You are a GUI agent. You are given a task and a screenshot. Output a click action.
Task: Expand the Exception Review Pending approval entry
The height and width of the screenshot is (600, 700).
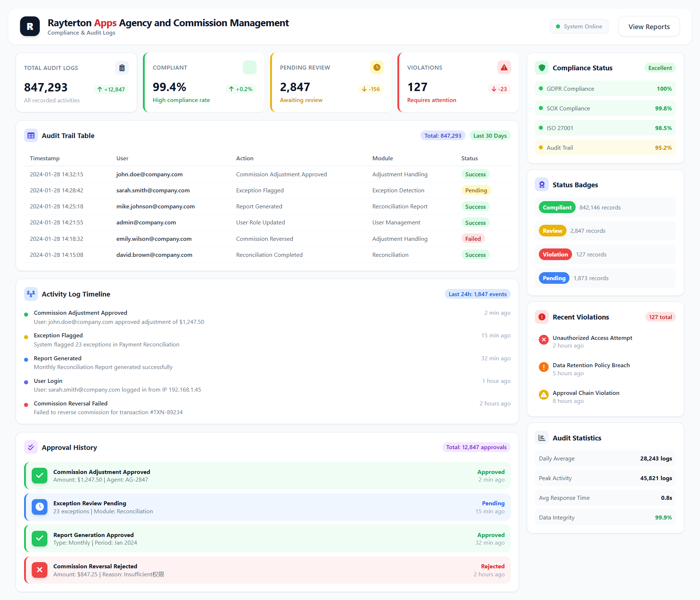point(268,507)
